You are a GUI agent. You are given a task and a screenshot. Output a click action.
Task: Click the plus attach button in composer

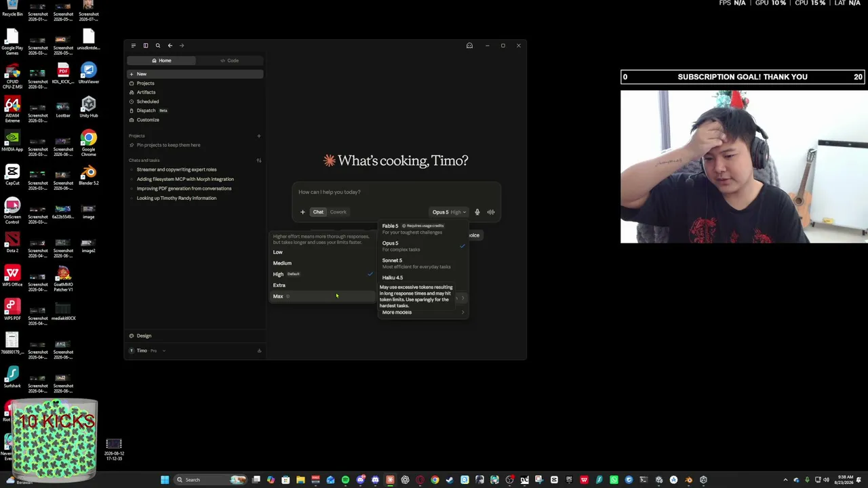[x=302, y=212]
